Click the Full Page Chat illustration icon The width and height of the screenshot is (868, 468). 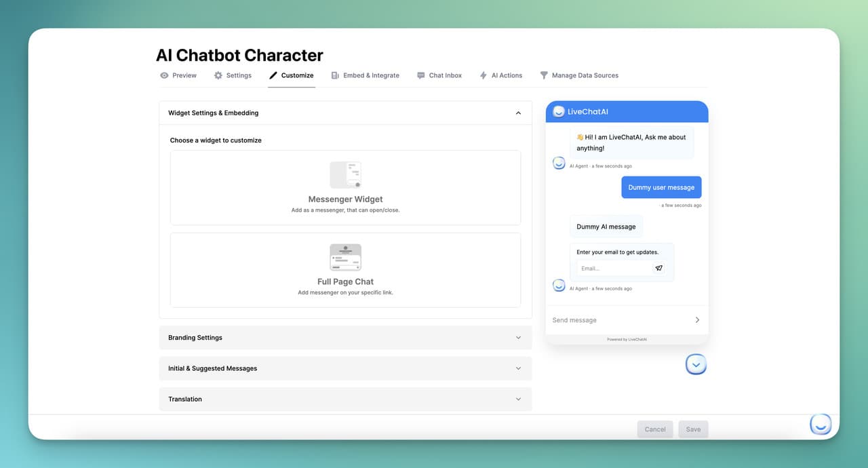click(345, 257)
